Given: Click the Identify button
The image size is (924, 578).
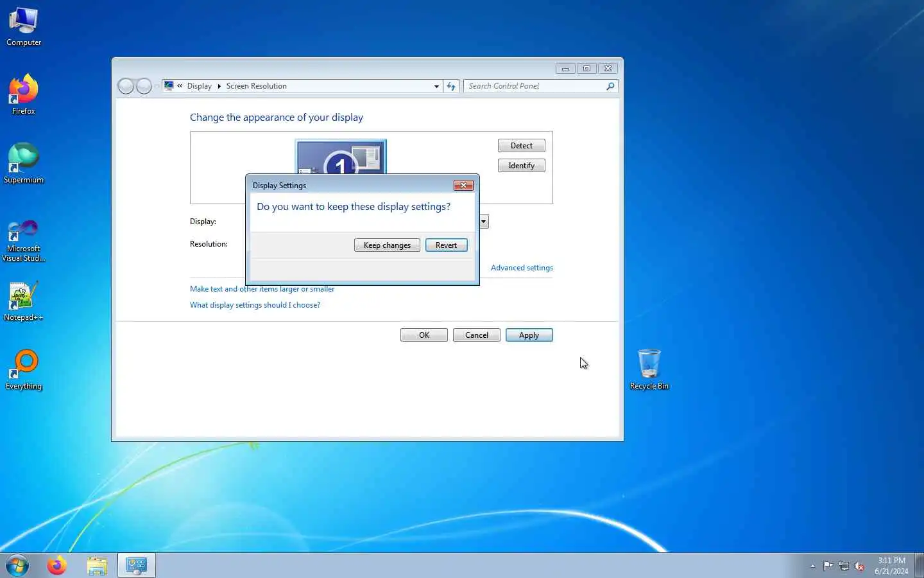Looking at the screenshot, I should click(x=522, y=166).
